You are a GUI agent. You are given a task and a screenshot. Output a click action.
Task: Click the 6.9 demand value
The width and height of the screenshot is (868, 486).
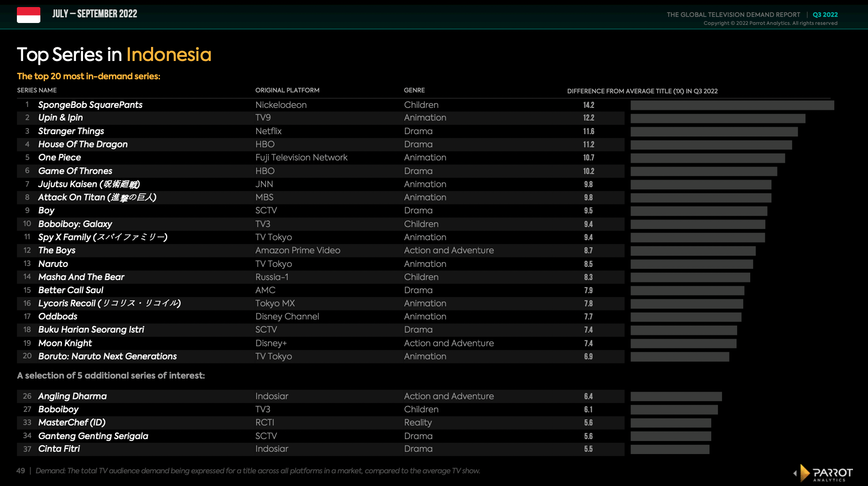click(x=588, y=357)
